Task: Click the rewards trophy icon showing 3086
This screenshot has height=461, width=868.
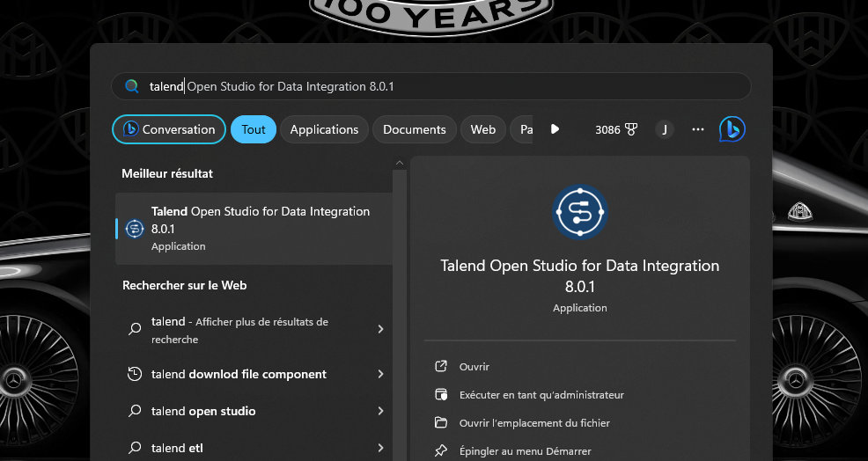Action: point(631,129)
